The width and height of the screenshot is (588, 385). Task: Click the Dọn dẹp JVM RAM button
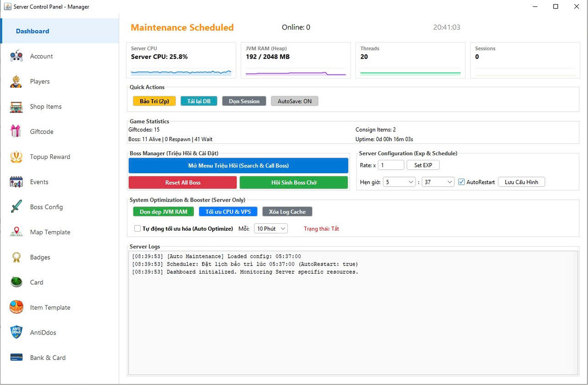164,211
